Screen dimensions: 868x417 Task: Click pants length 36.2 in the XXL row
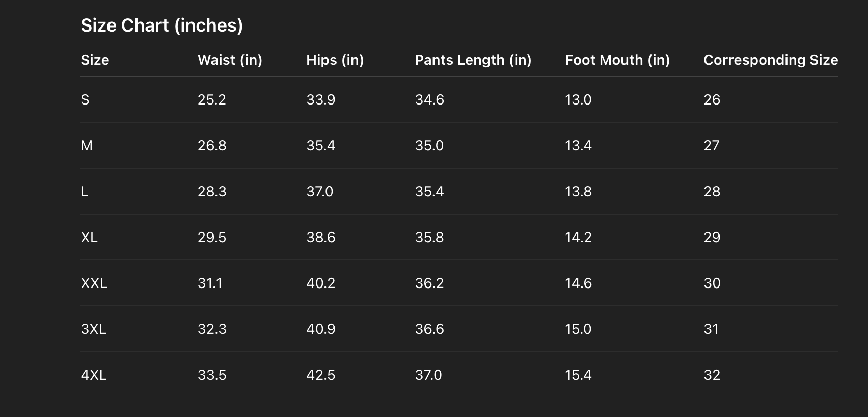point(429,283)
